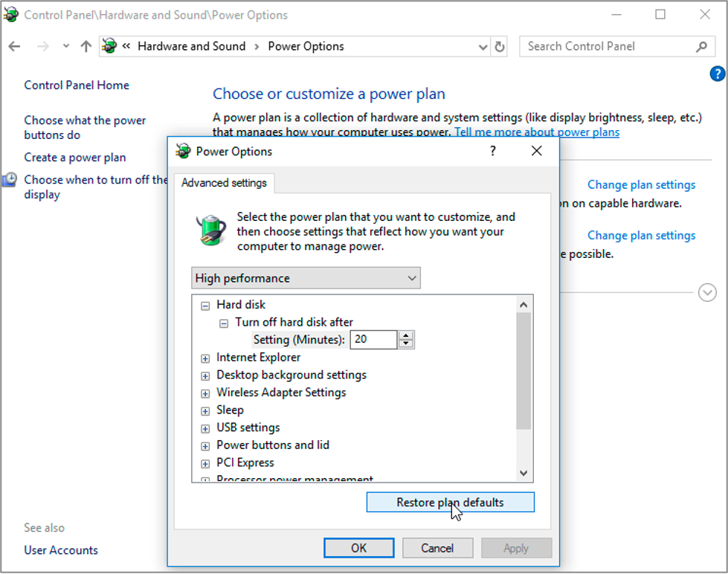
Task: Click the settings list scrollbar thumb
Action: tap(524, 371)
